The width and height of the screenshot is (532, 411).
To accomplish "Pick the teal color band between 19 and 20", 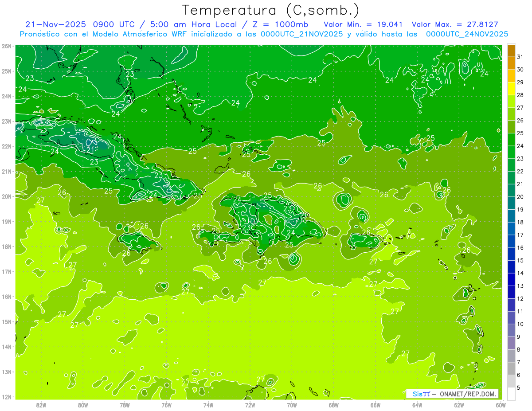I will click(511, 203).
